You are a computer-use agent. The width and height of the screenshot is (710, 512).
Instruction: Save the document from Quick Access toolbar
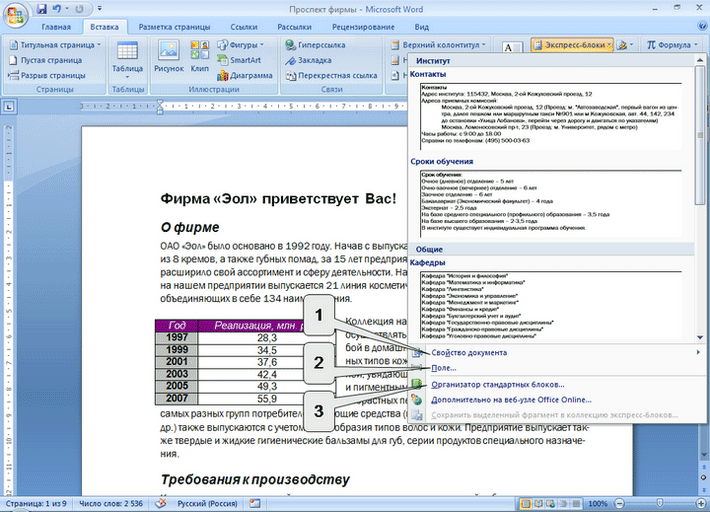42,9
